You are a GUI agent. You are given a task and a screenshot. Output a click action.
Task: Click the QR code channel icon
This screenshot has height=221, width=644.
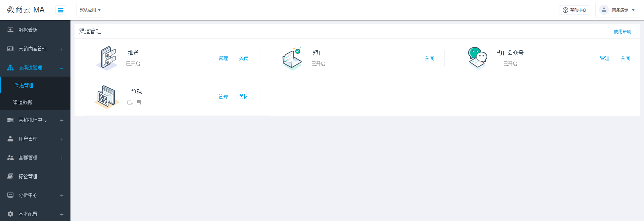pos(106,97)
